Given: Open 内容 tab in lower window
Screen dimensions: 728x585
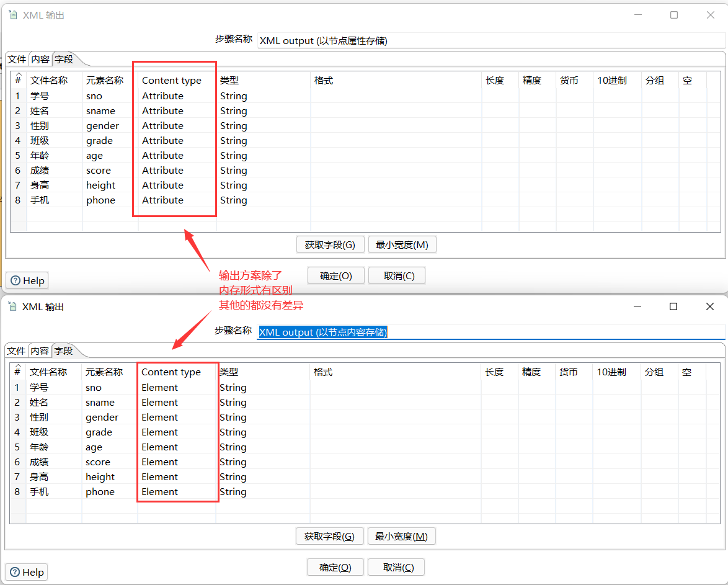Looking at the screenshot, I should [40, 351].
